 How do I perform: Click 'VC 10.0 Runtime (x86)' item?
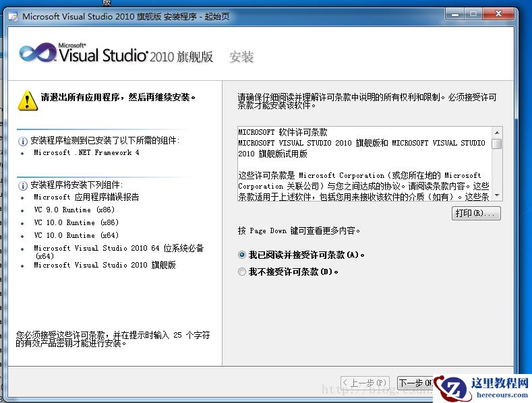point(76,223)
